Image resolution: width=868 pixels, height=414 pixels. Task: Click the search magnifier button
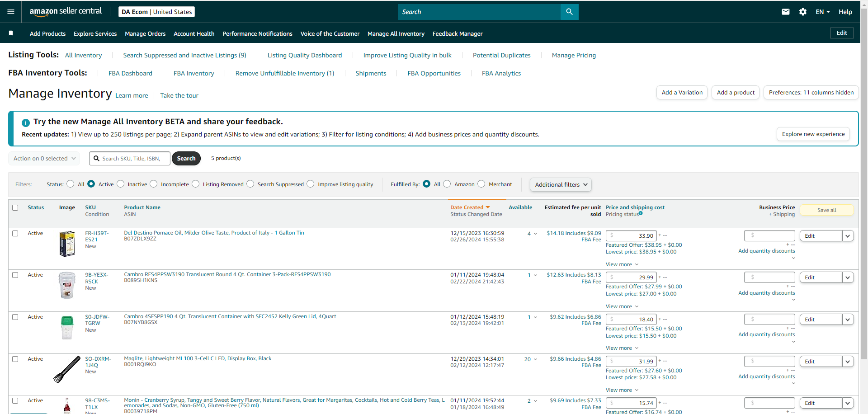569,12
